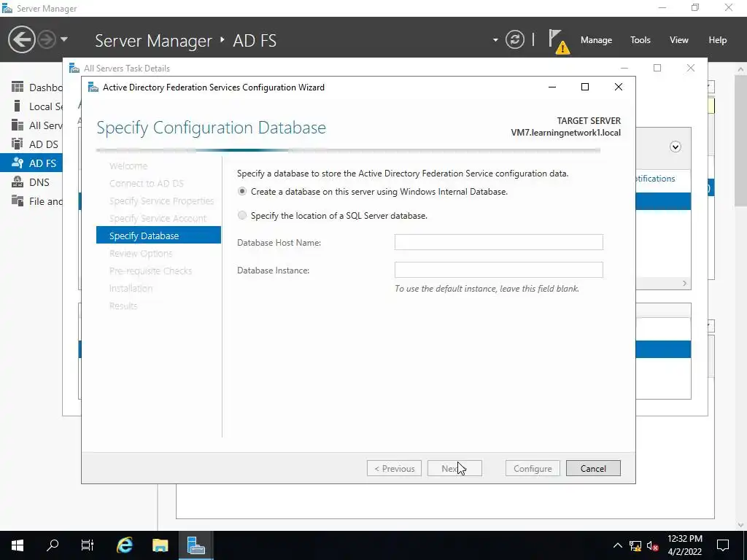This screenshot has width=747, height=560.
Task: Click the Installation wizard step
Action: pos(131,288)
